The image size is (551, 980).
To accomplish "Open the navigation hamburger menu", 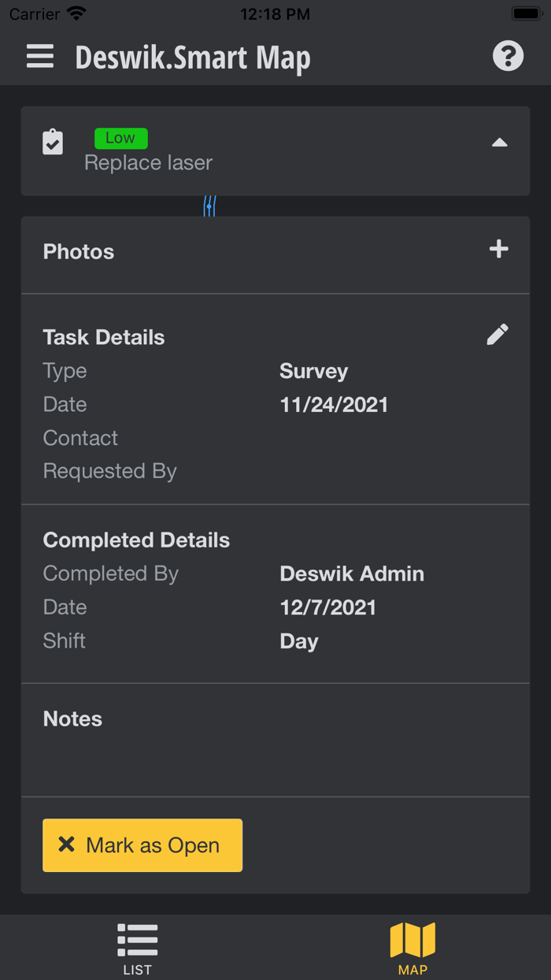I will pos(39,56).
